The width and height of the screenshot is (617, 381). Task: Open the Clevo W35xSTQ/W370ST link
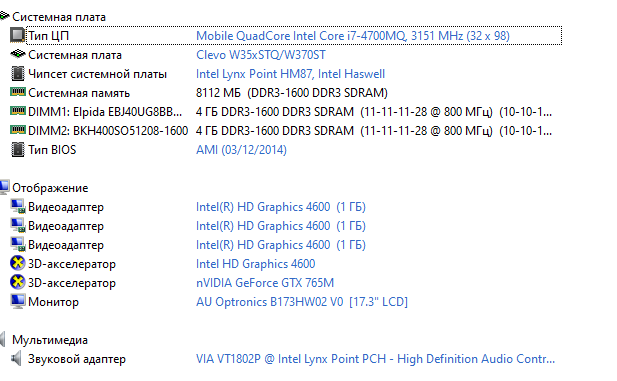(260, 55)
